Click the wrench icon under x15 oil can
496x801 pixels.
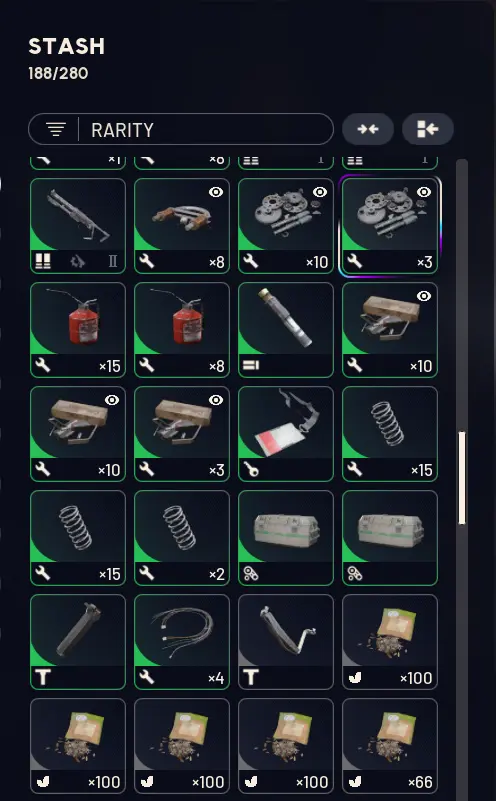[x=42, y=365]
